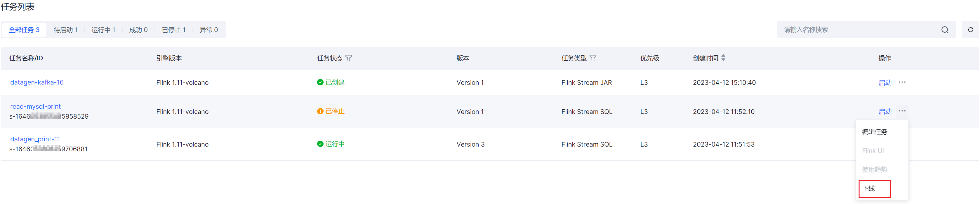Open the read-mysql-print task link
Screen dimensions: 980x204
tap(35, 107)
